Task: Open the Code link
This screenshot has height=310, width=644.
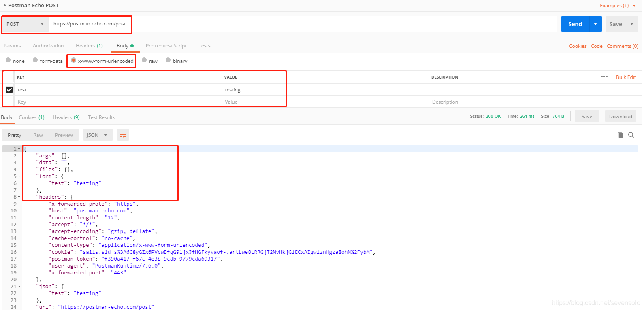Action: [597, 46]
